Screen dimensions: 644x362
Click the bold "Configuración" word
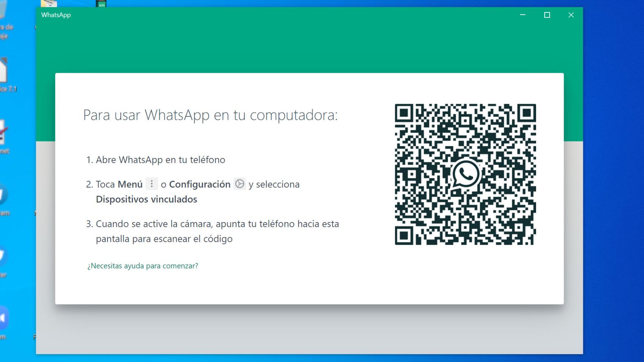pyautogui.click(x=200, y=184)
